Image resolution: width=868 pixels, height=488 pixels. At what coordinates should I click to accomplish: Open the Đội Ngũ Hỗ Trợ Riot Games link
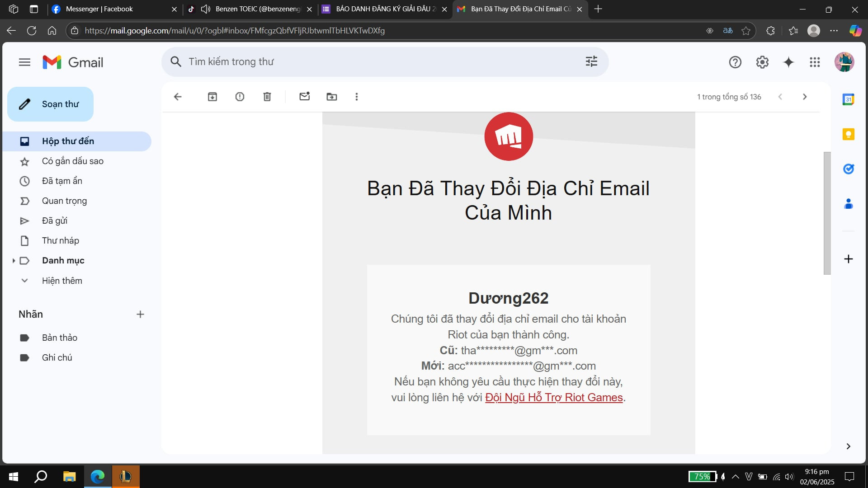pos(554,398)
